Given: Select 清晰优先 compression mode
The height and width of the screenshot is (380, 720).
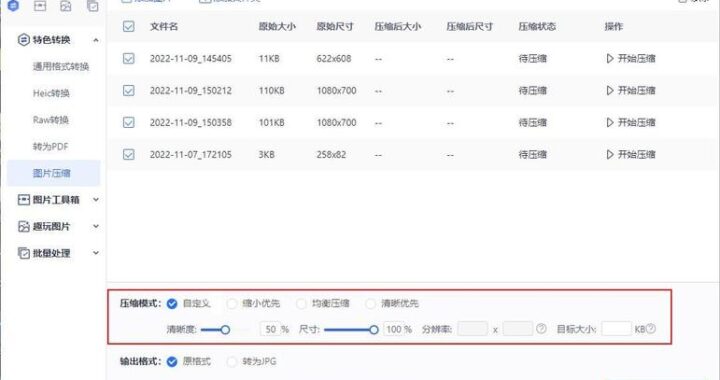Looking at the screenshot, I should point(371,303).
